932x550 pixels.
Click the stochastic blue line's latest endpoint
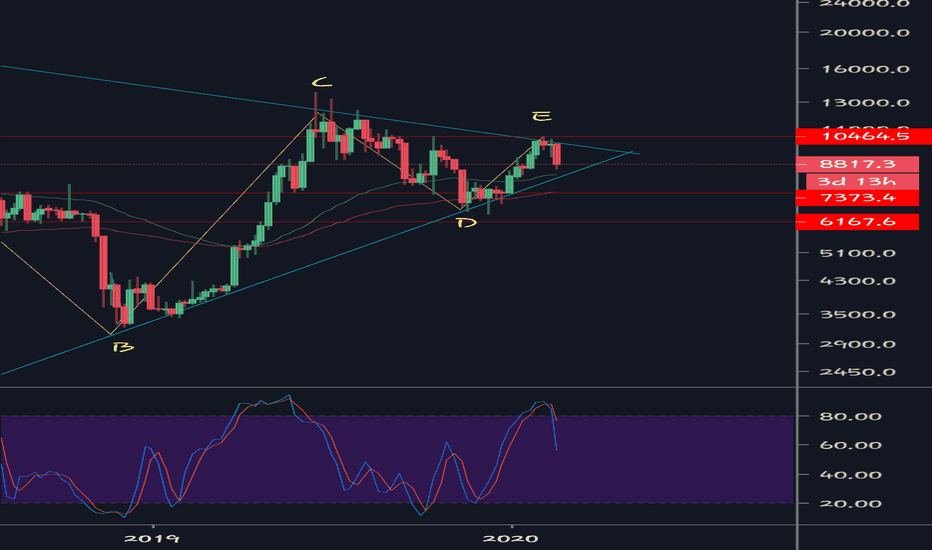coord(556,449)
